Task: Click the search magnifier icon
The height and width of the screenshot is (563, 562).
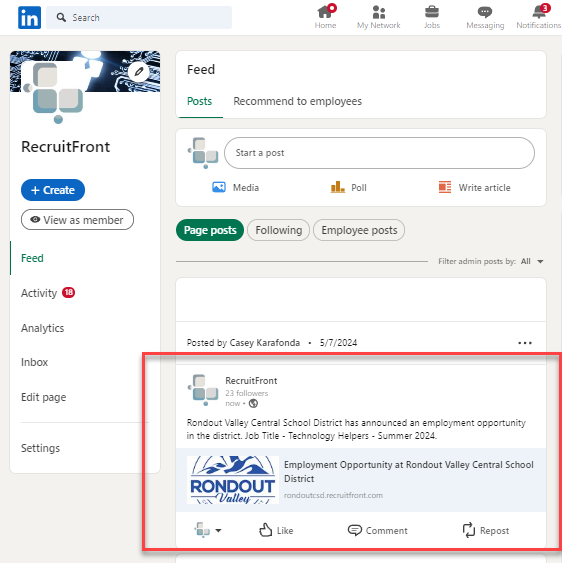Action: click(x=61, y=17)
